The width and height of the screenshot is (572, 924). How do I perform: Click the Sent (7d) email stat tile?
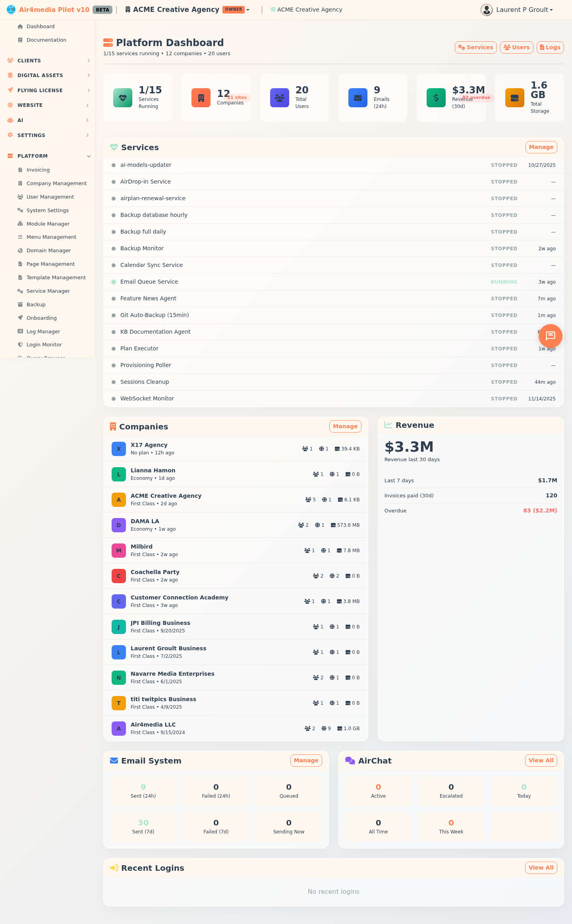pos(143,827)
